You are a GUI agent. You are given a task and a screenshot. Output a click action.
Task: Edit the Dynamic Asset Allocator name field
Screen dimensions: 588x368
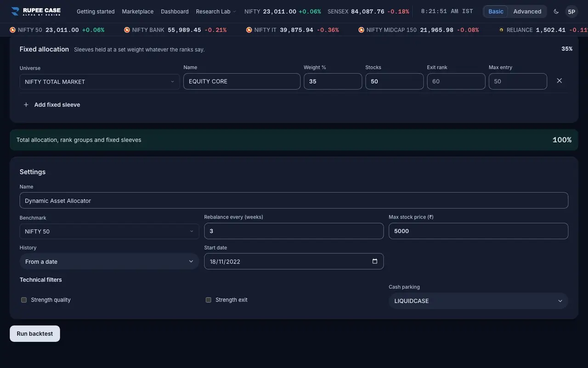point(294,201)
